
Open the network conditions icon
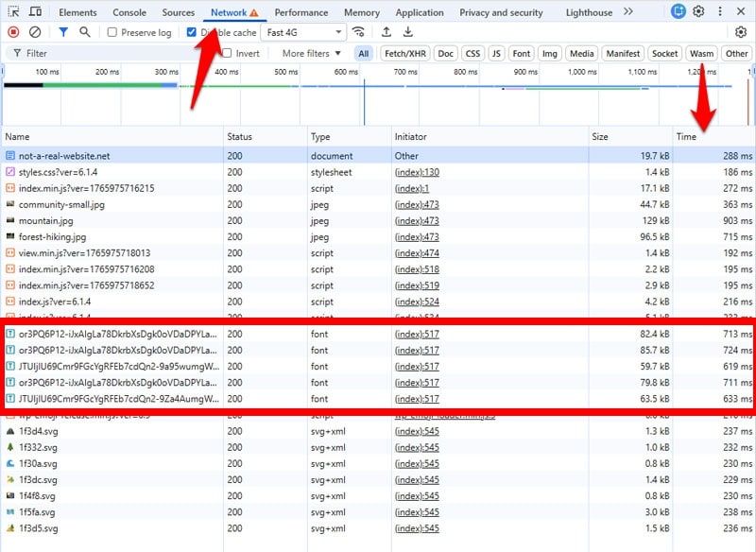(358, 31)
